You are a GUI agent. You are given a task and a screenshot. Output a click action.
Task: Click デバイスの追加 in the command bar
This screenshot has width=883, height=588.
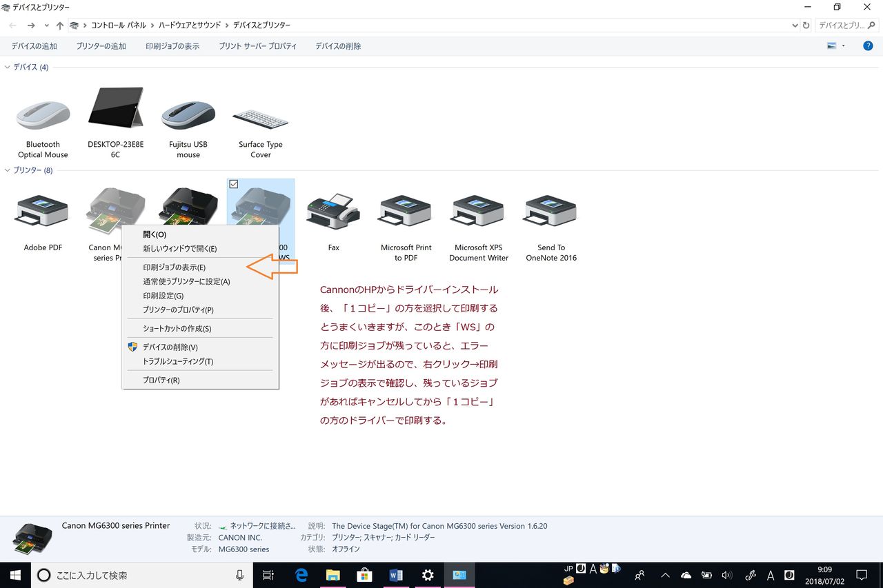[x=34, y=46]
